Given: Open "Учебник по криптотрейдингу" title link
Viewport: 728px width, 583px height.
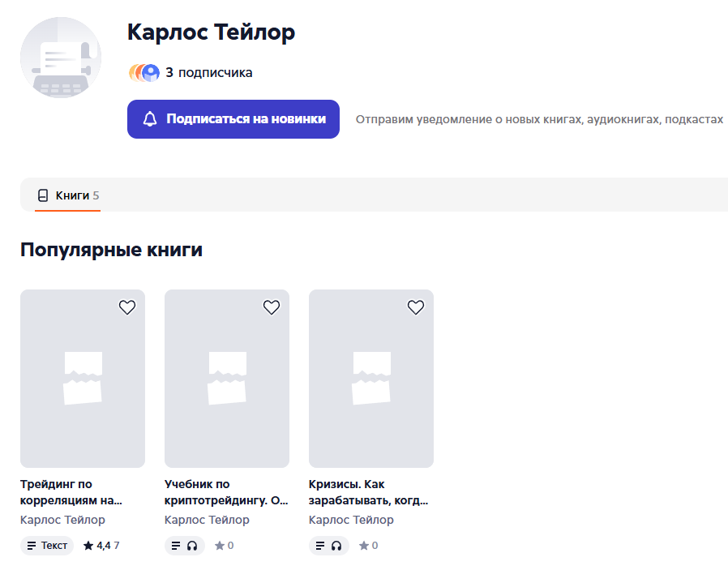Looking at the screenshot, I should [x=226, y=492].
